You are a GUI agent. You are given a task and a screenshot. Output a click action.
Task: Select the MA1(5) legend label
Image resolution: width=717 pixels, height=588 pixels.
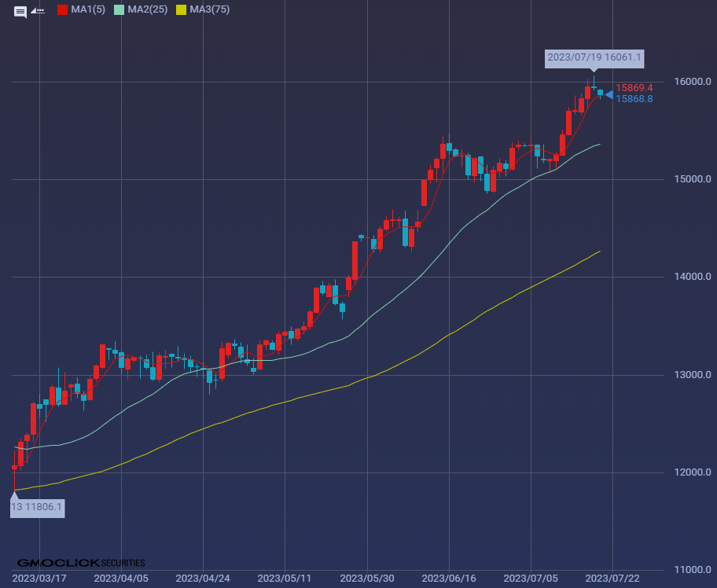coord(88,9)
